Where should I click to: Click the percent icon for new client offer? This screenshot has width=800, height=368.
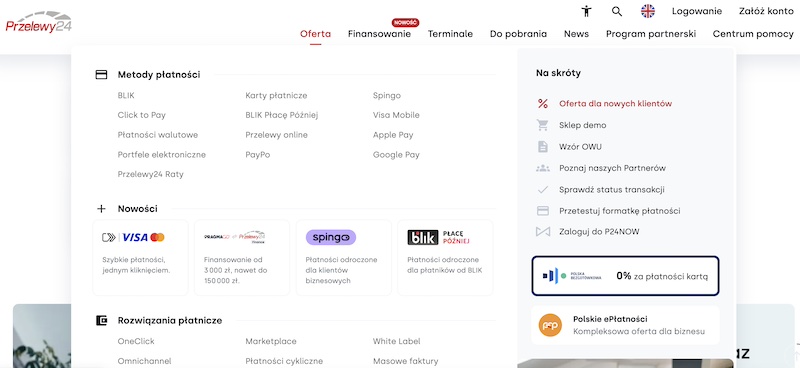click(543, 104)
